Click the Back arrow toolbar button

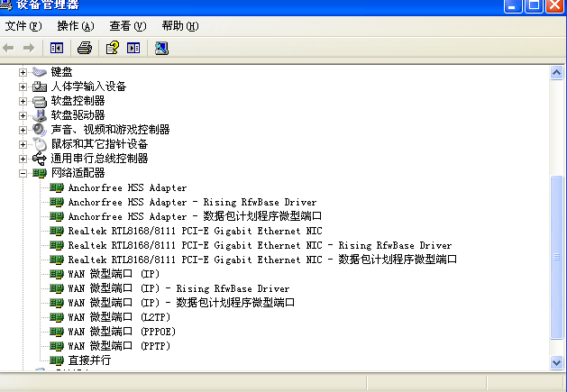tap(8, 48)
